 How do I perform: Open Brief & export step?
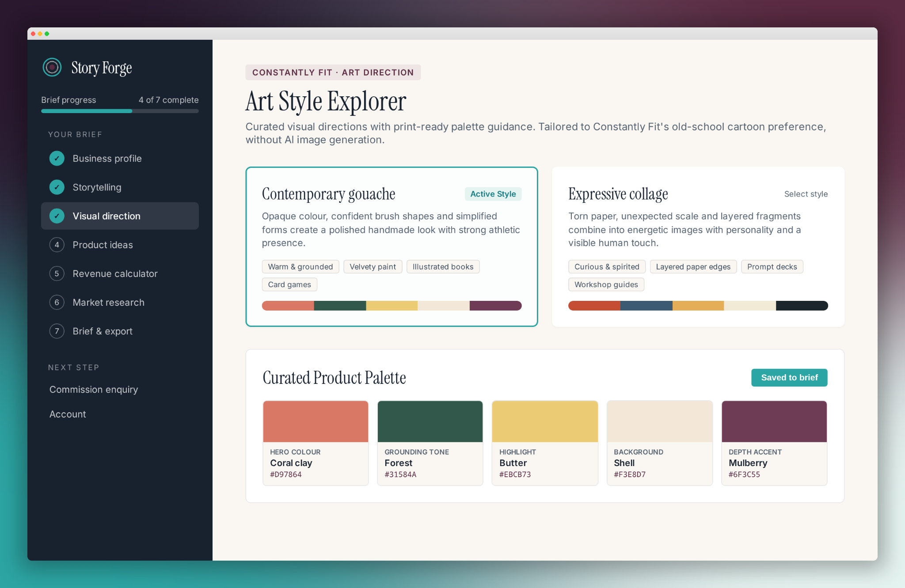coord(120,331)
